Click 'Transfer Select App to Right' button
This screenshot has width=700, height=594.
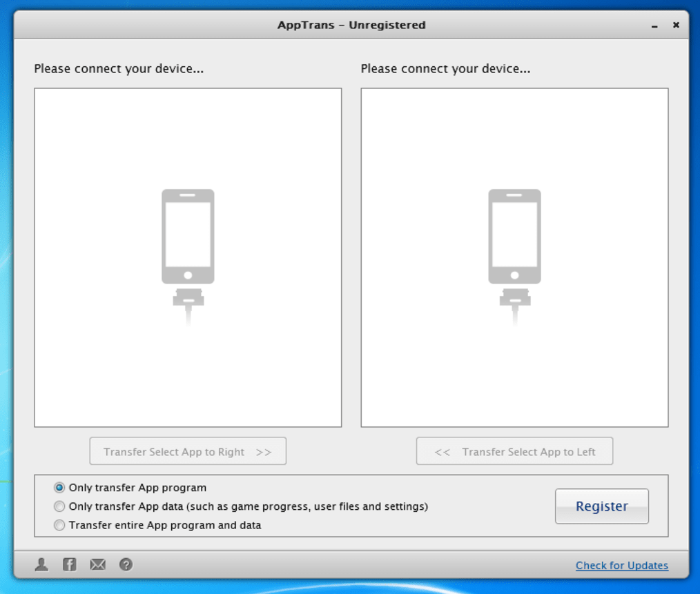188,451
